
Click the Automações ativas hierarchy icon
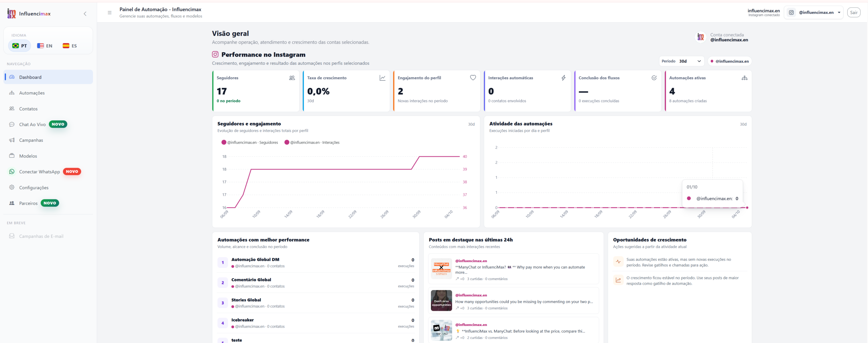tap(745, 78)
